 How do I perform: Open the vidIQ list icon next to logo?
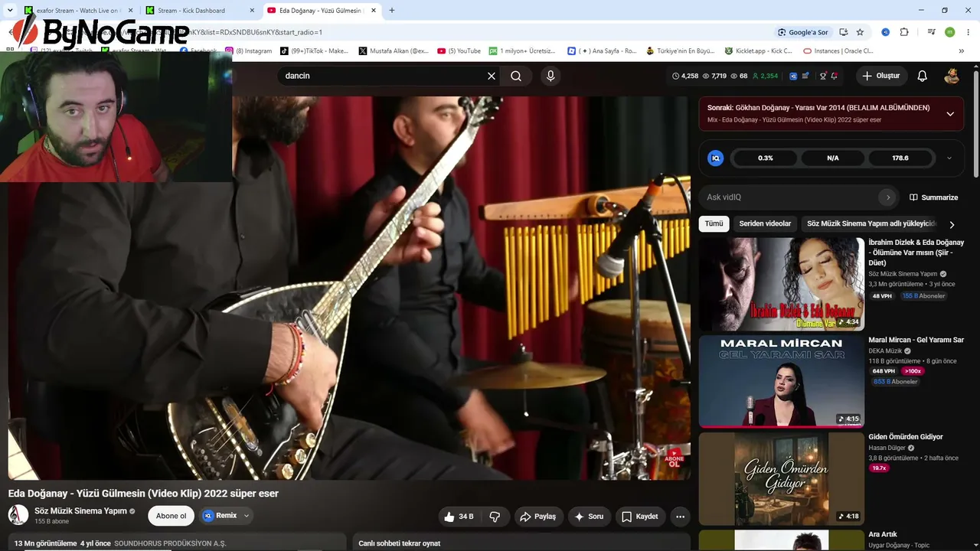click(x=805, y=76)
